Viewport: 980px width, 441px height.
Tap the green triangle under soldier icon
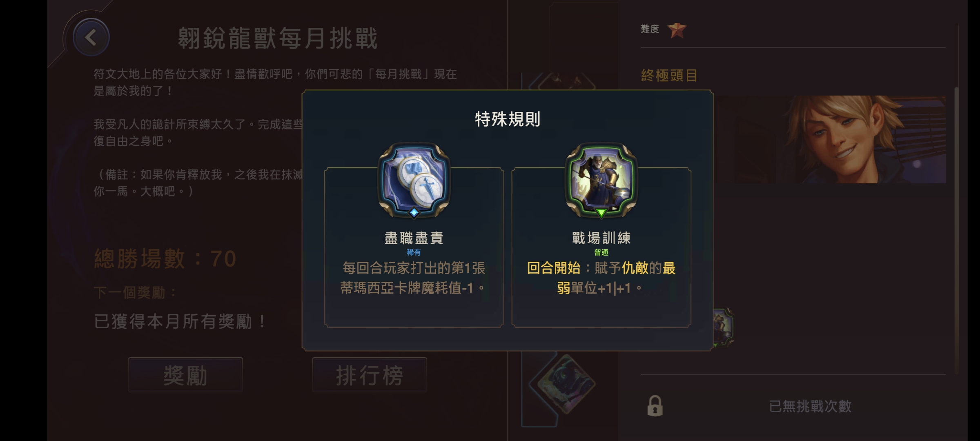click(x=601, y=213)
